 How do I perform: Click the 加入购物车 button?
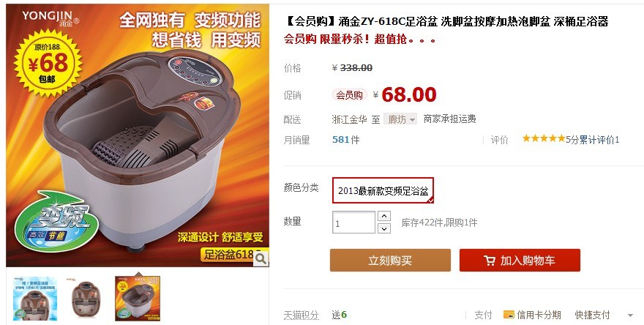520,260
